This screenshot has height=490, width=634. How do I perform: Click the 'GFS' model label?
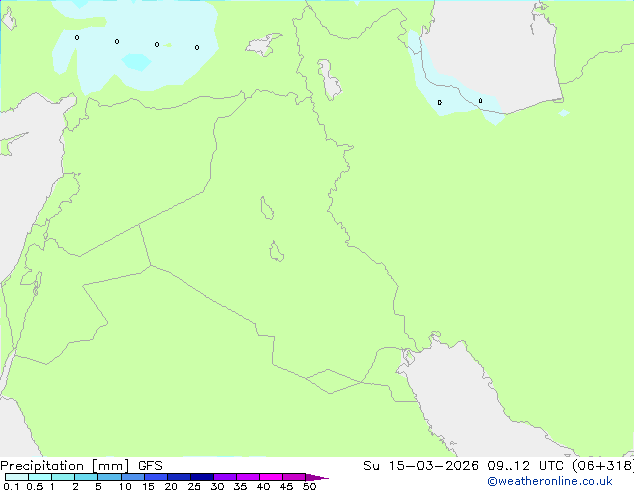(150, 466)
